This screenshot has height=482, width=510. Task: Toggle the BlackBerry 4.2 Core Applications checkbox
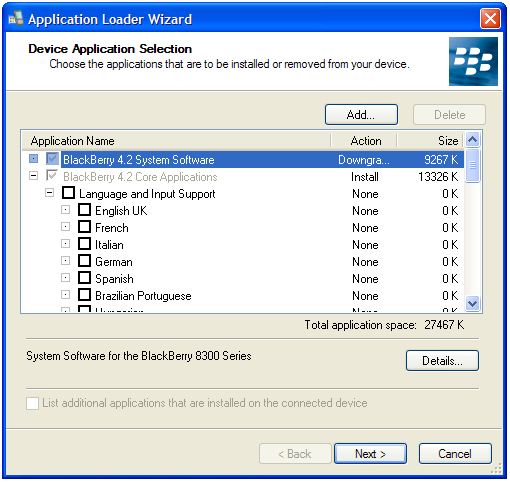pos(52,176)
